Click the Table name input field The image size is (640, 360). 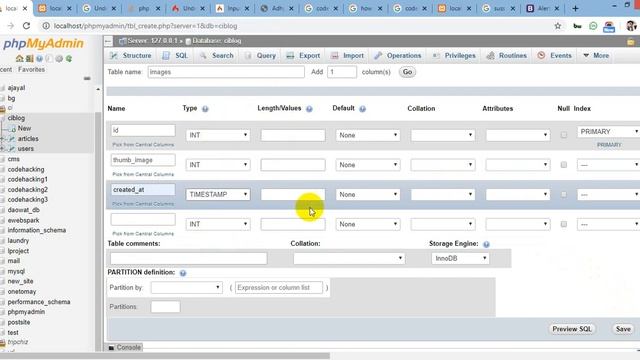click(226, 72)
